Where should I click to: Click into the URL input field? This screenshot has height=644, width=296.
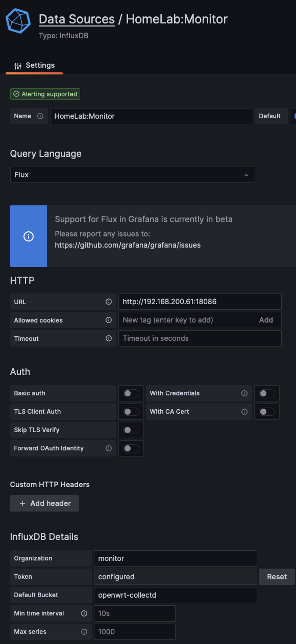200,302
